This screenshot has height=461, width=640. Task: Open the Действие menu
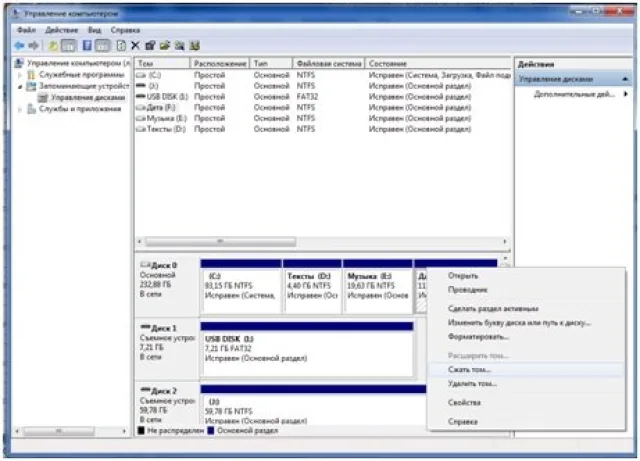61,30
